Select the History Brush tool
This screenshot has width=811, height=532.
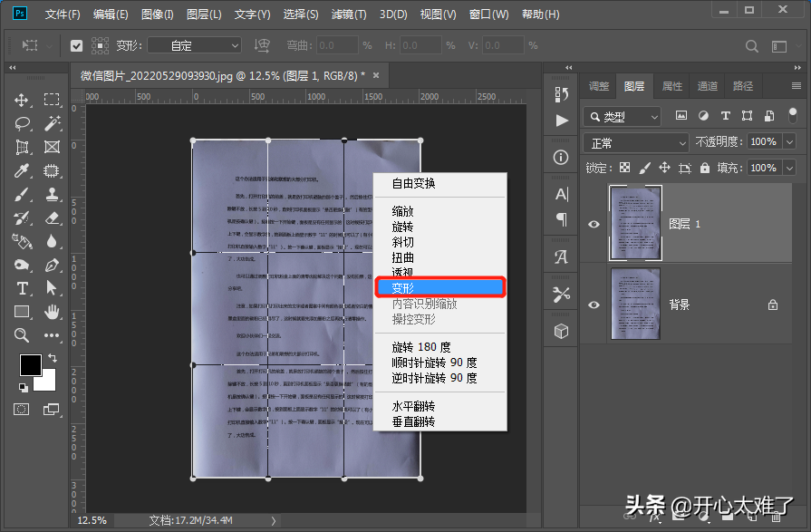(22, 218)
